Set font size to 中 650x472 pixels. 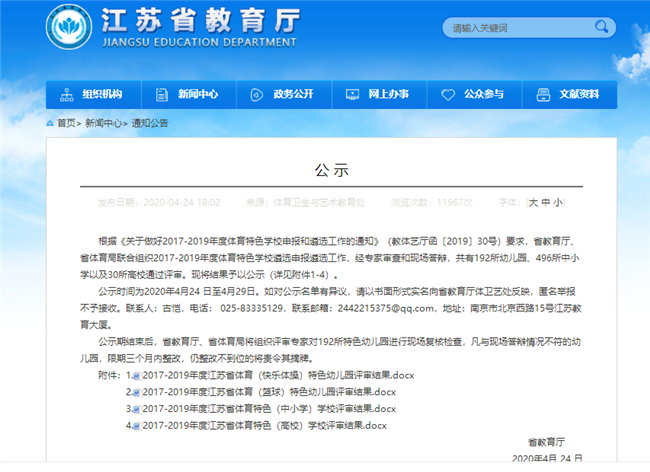(x=546, y=203)
